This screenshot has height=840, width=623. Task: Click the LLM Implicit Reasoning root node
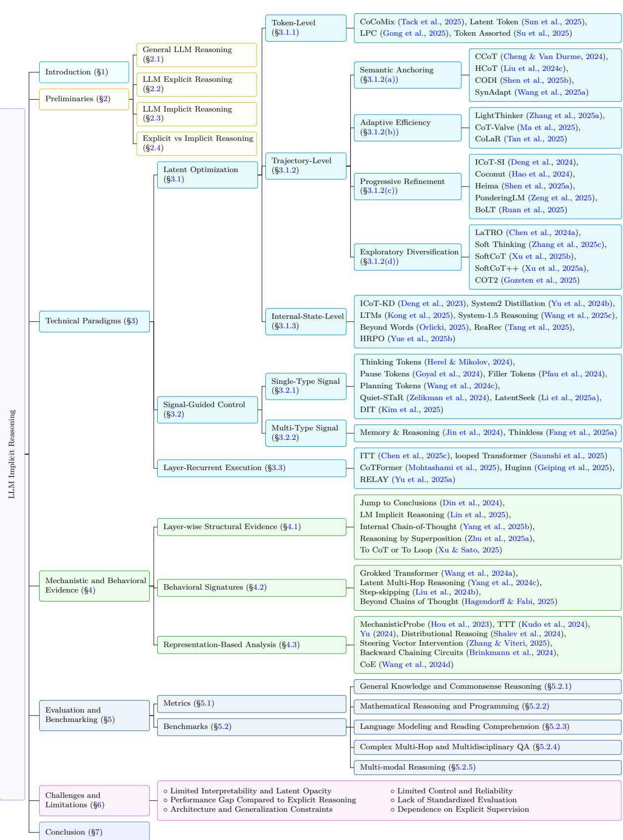pos(12,454)
